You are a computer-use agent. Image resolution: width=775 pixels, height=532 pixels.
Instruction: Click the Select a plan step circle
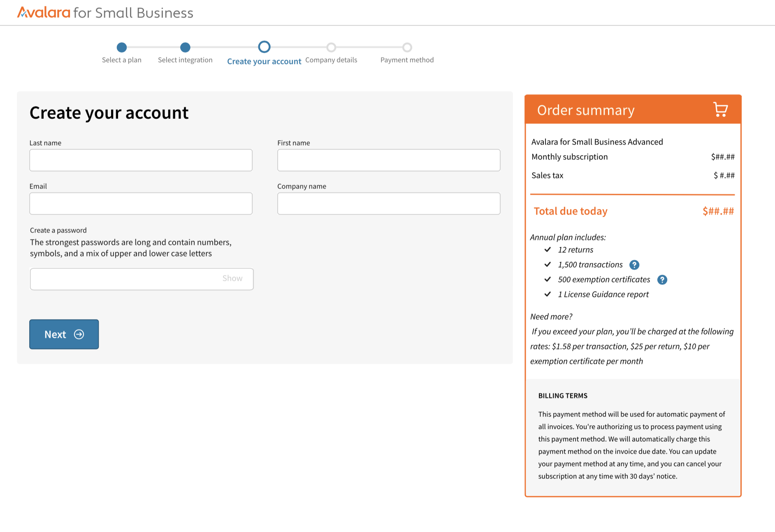coord(122,47)
